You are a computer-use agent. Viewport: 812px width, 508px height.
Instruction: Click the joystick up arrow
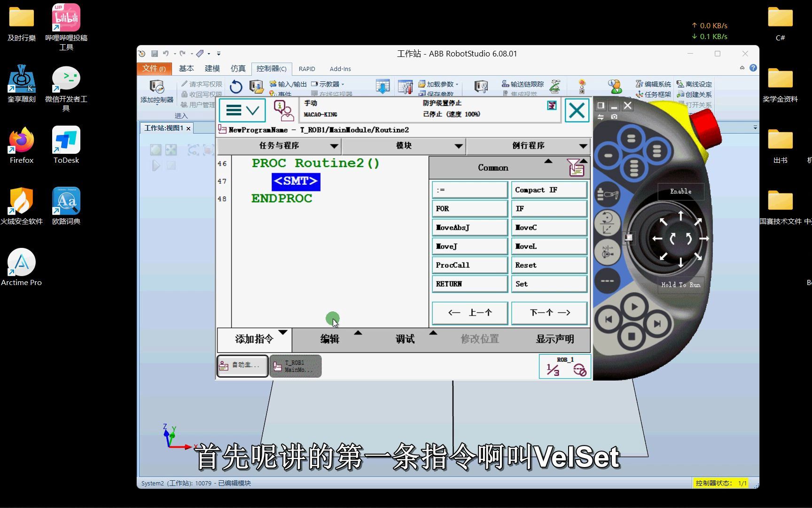(680, 216)
